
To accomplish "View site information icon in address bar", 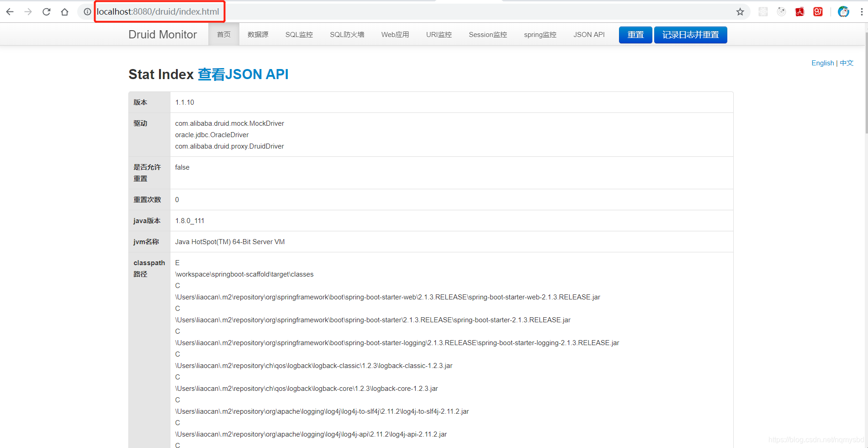I will [87, 12].
